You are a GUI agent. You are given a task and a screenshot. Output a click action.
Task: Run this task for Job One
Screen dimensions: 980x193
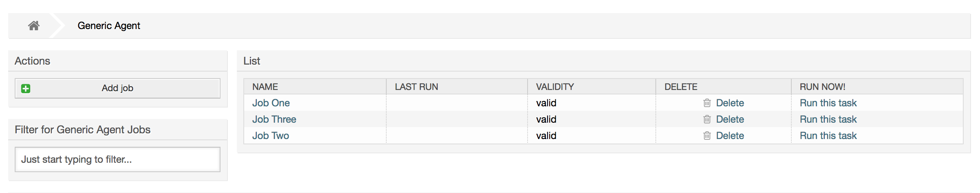[x=828, y=103]
